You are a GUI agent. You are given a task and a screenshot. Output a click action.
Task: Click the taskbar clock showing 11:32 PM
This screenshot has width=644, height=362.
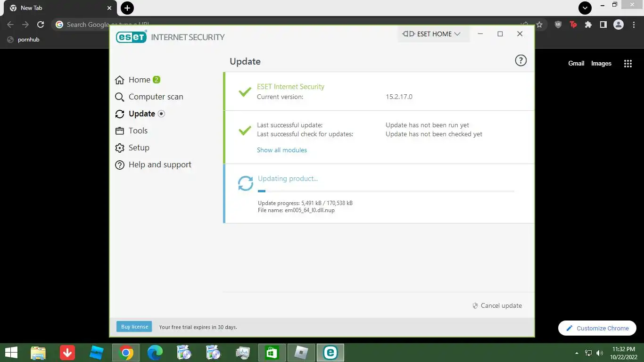[624, 353]
